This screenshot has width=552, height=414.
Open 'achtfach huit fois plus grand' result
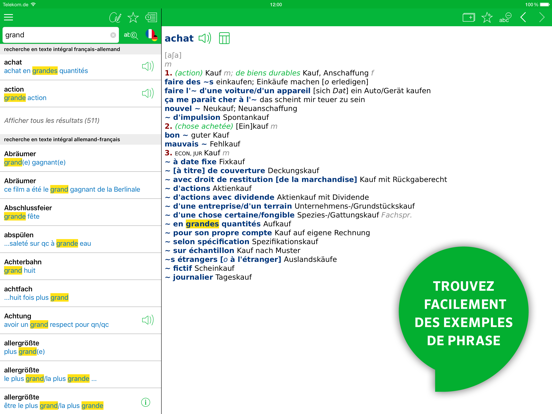tap(81, 294)
